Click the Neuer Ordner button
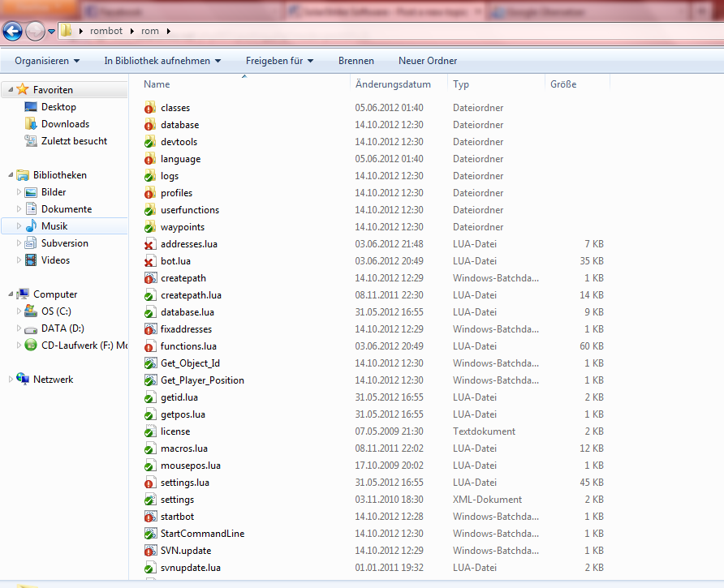Screen dimensions: 724x588 coord(428,61)
